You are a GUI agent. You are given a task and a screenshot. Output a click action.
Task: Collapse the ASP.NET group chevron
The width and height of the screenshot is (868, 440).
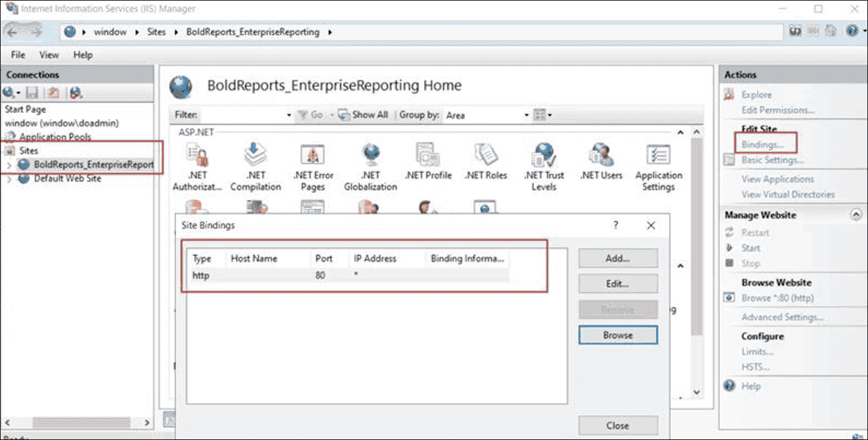(x=680, y=132)
